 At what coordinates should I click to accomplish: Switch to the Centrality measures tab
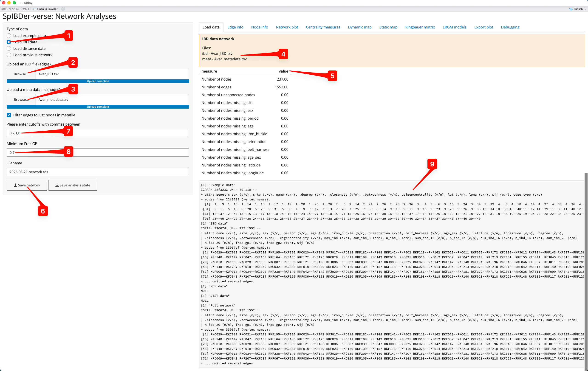coord(323,27)
